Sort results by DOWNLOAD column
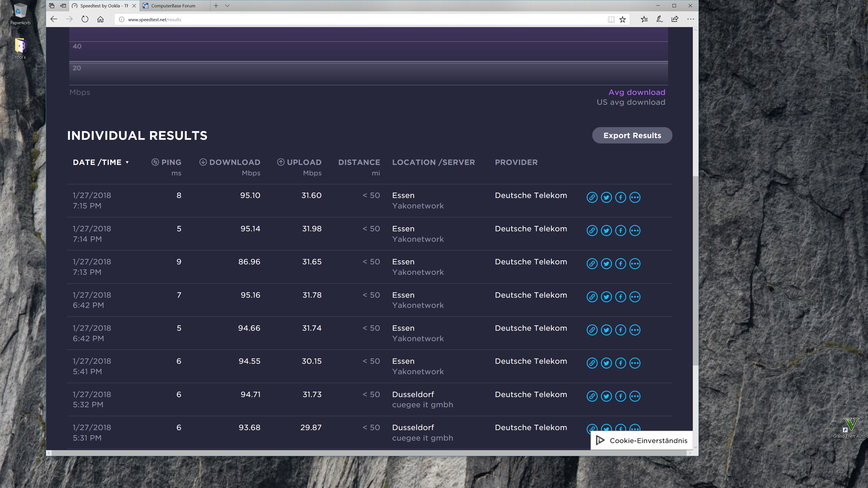 (x=235, y=162)
